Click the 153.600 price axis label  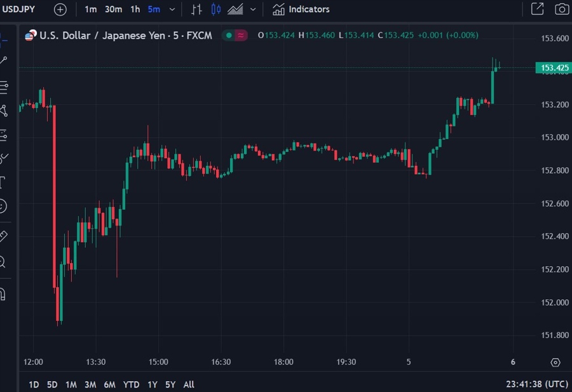(555, 38)
